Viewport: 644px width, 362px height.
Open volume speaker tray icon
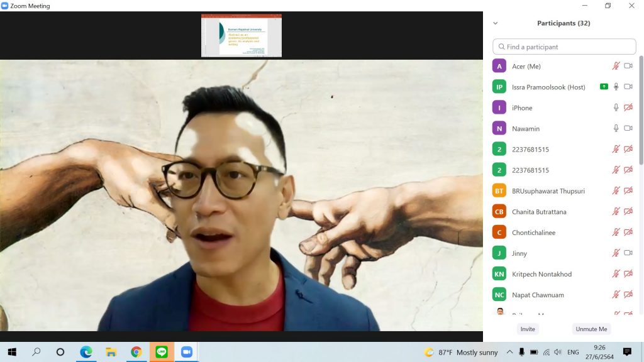pos(557,352)
